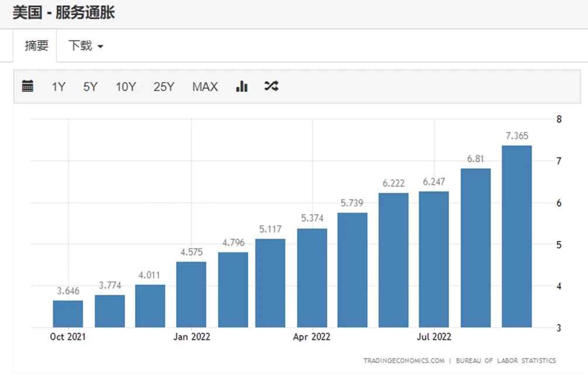588x378 pixels.
Task: Click the Oct 2021 bar labeled 3.646
Action: click(68, 314)
